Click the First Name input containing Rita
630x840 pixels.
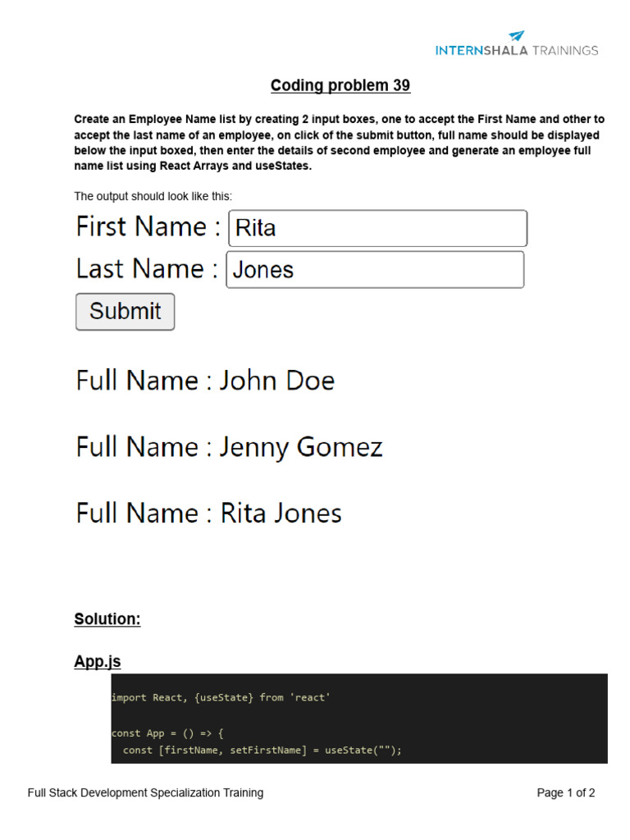click(377, 228)
